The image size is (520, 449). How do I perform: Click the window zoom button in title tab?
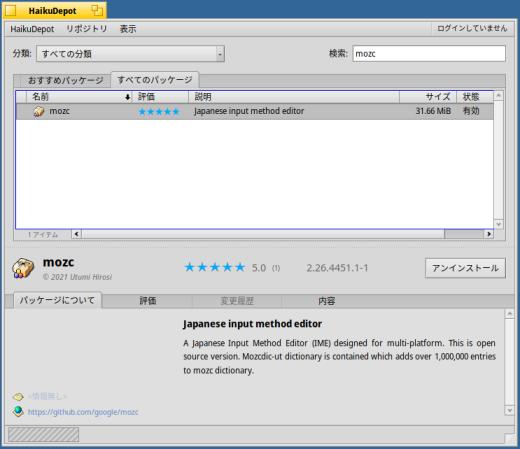pos(97,10)
